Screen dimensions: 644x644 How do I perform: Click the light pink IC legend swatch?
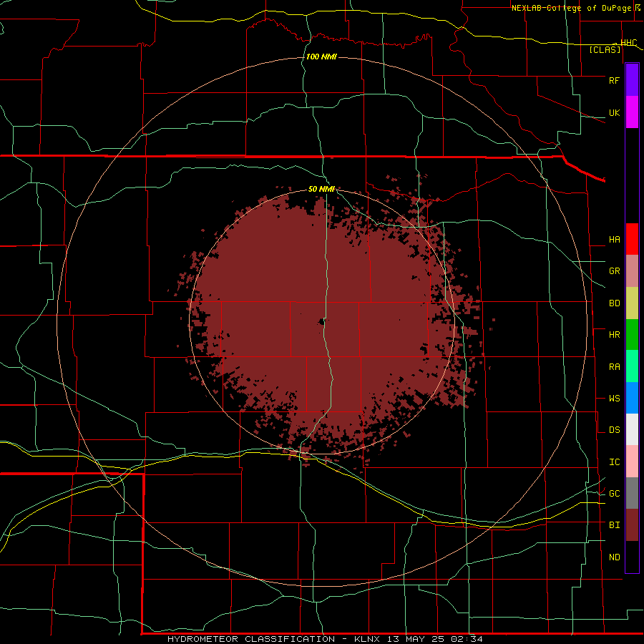tap(632, 462)
